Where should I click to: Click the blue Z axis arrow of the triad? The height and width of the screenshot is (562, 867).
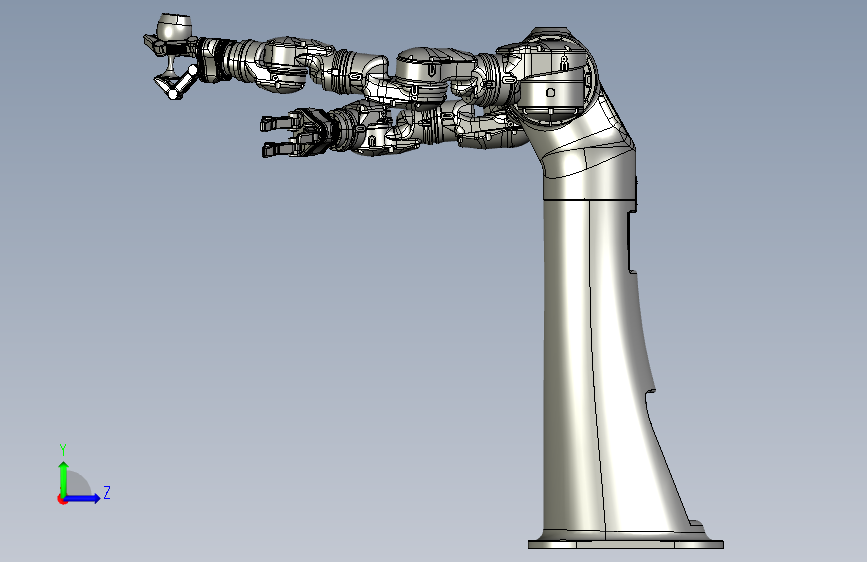click(x=83, y=498)
